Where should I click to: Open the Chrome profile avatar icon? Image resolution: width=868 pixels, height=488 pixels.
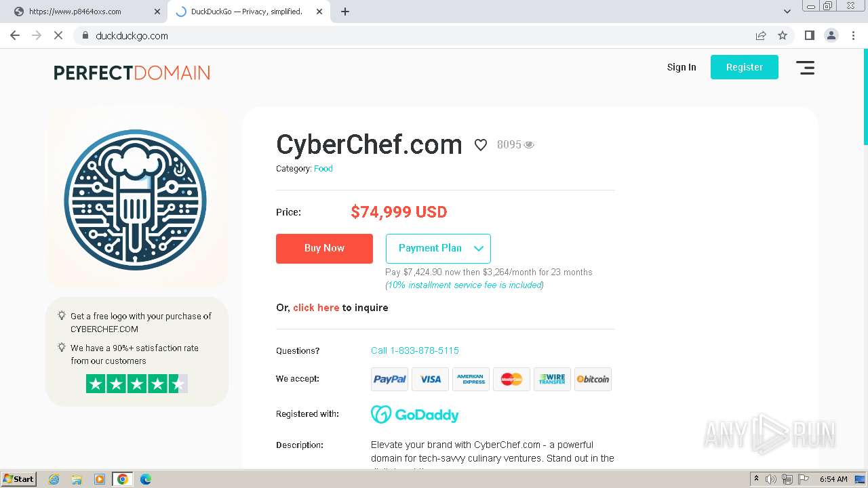[831, 35]
